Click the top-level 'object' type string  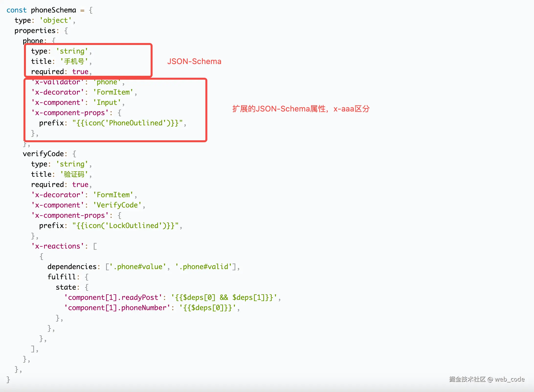click(56, 20)
